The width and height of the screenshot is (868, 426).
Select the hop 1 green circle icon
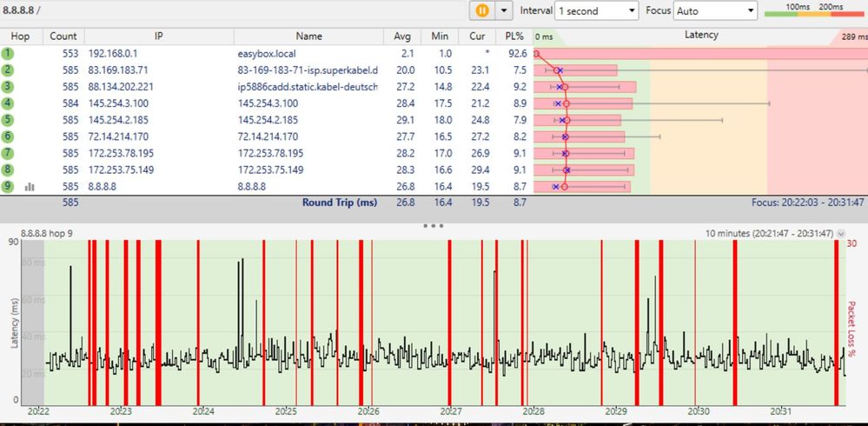point(7,54)
